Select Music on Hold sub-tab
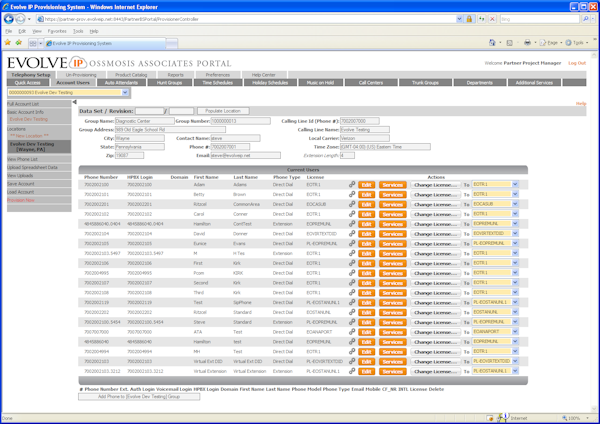600x424 pixels. click(320, 82)
